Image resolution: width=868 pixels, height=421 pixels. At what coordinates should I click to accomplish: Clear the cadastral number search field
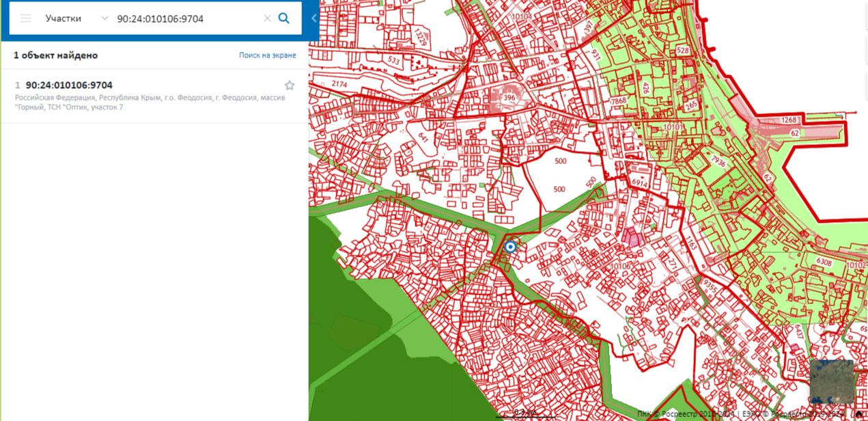click(x=267, y=18)
